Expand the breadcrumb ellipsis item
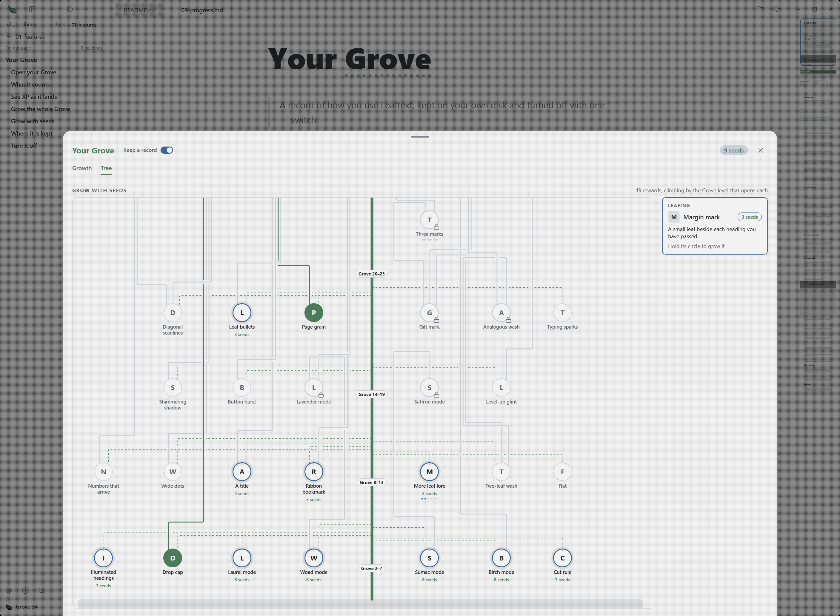Image resolution: width=840 pixels, height=616 pixels. coord(45,24)
